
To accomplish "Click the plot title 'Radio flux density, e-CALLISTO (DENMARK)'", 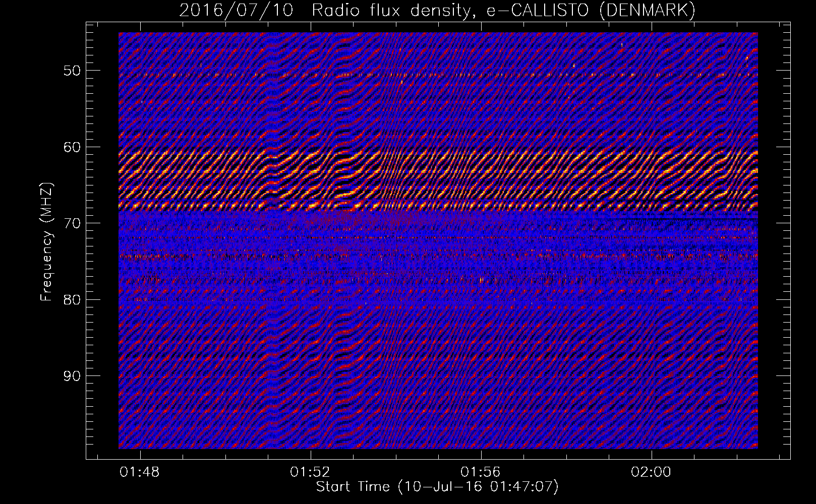I will click(x=503, y=11).
